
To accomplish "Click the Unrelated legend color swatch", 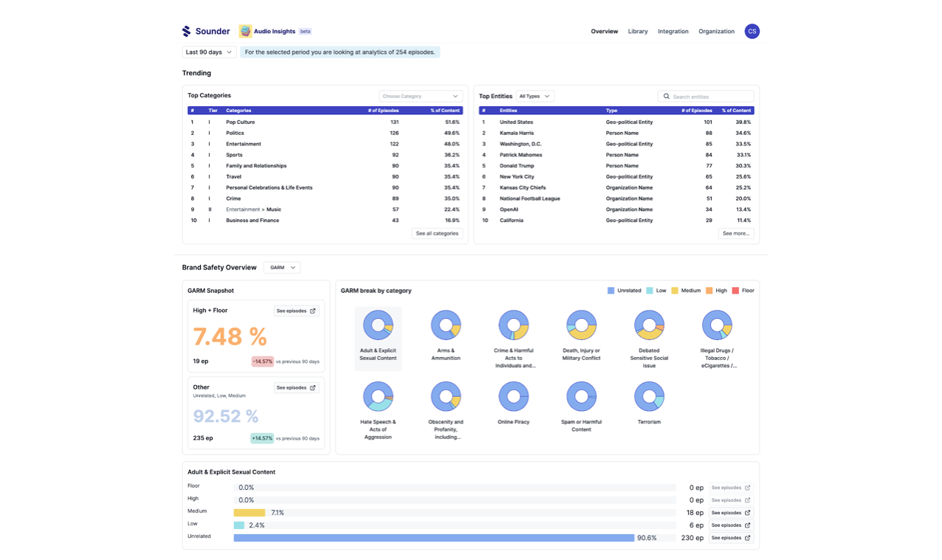I will (x=611, y=291).
